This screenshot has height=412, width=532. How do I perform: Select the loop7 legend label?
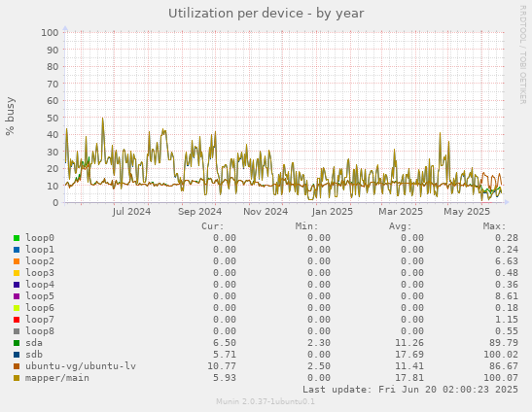point(40,320)
